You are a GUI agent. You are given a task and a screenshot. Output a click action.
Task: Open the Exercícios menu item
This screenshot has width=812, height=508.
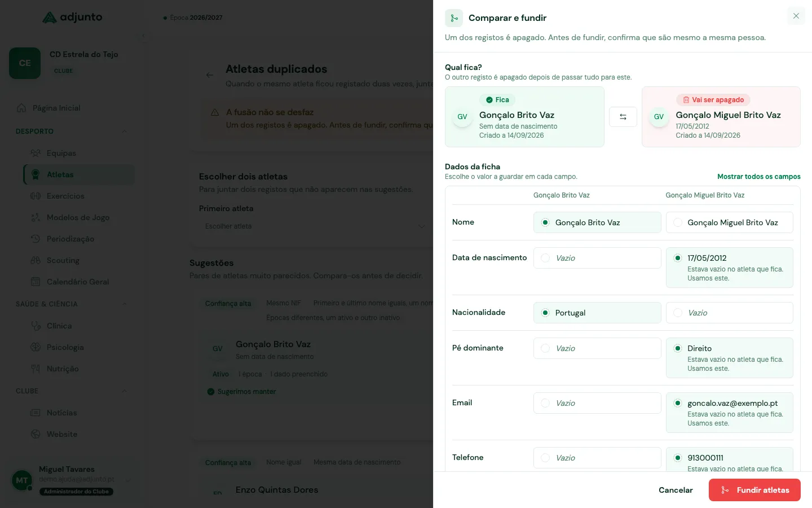pos(79,196)
